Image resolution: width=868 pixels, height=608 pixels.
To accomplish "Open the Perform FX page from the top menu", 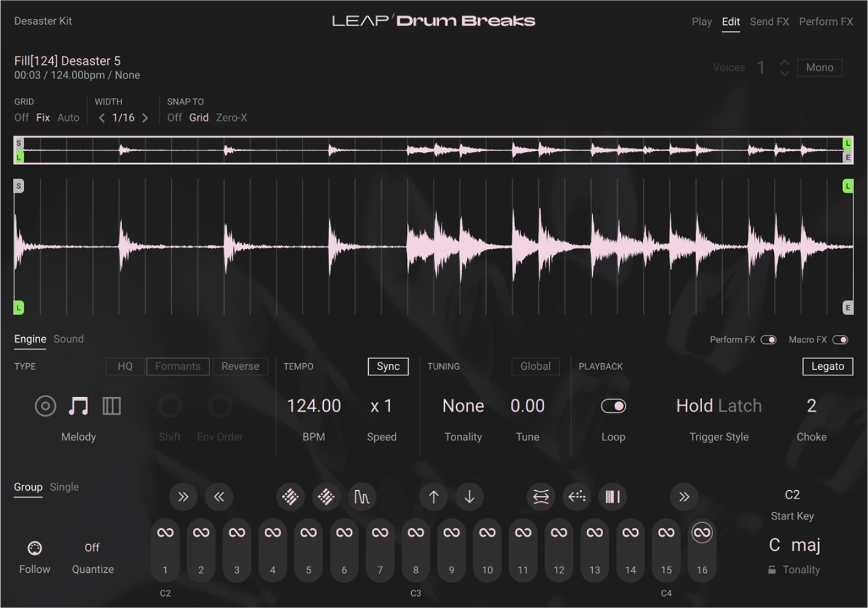I will click(x=825, y=21).
